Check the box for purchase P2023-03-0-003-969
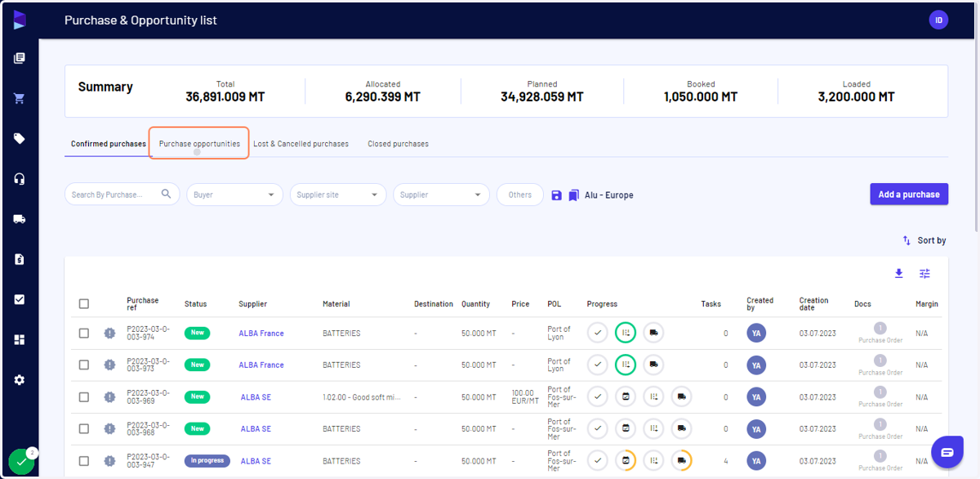Screen dimensions: 980x479 click(x=84, y=397)
